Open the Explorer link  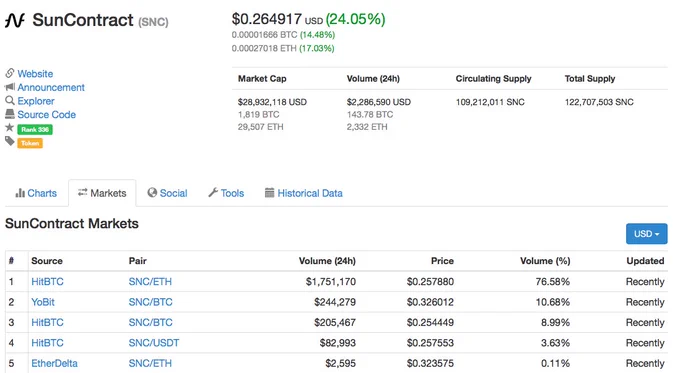36,101
